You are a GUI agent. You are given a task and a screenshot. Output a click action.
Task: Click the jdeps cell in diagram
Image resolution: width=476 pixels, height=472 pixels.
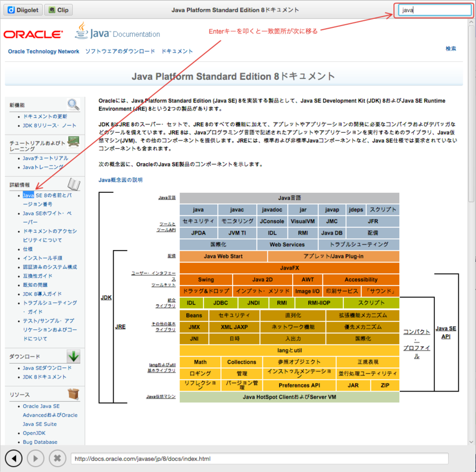tap(356, 210)
